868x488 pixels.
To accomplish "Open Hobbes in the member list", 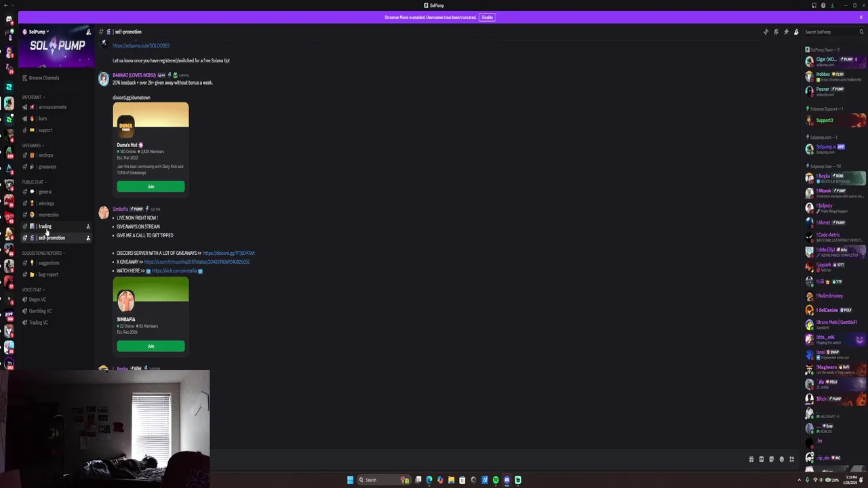I will [835, 76].
